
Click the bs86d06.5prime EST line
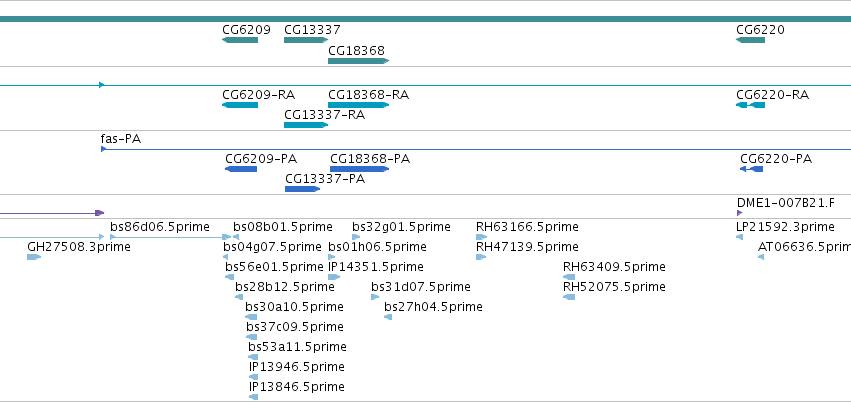point(170,237)
